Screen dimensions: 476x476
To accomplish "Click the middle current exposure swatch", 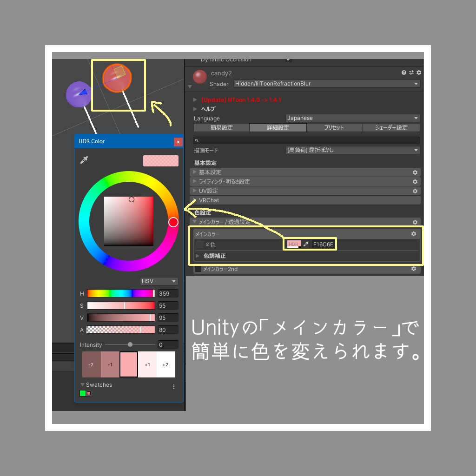I will tap(129, 364).
